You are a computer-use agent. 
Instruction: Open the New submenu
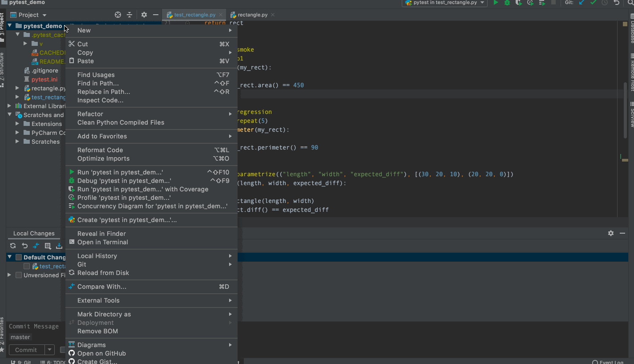tap(151, 30)
